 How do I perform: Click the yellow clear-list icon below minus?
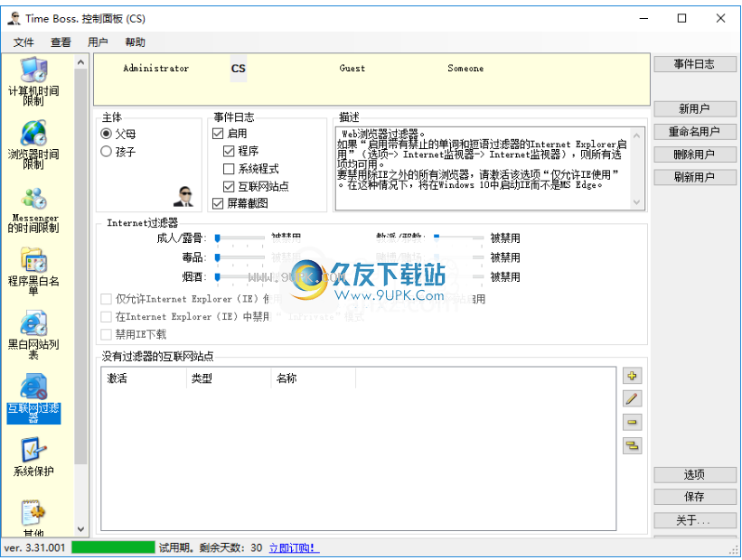coord(633,445)
